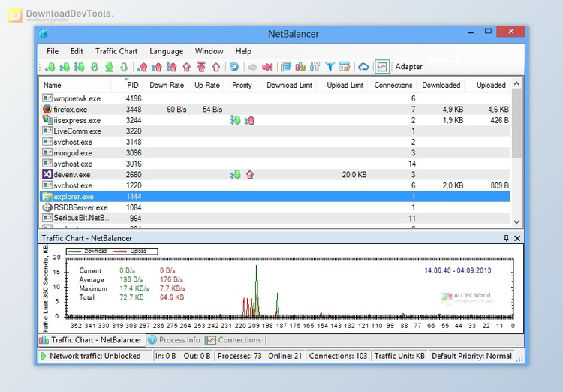Viewport: 563px width, 392px height.
Task: Open the Window menu
Action: [x=209, y=51]
